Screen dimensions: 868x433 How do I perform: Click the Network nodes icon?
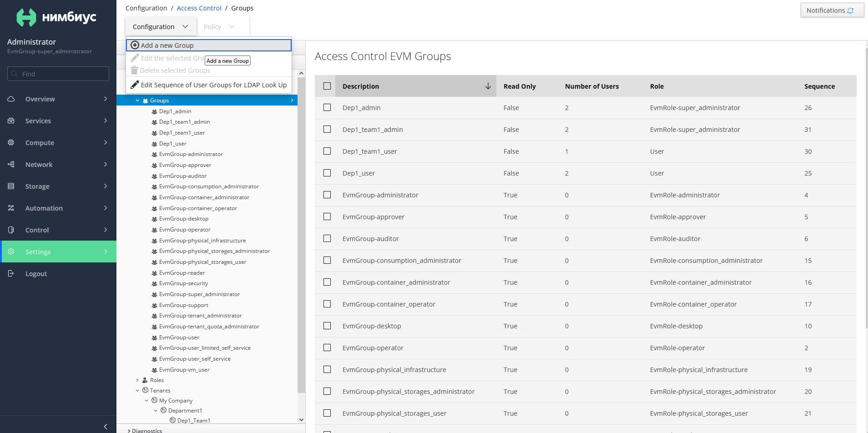coord(11,164)
